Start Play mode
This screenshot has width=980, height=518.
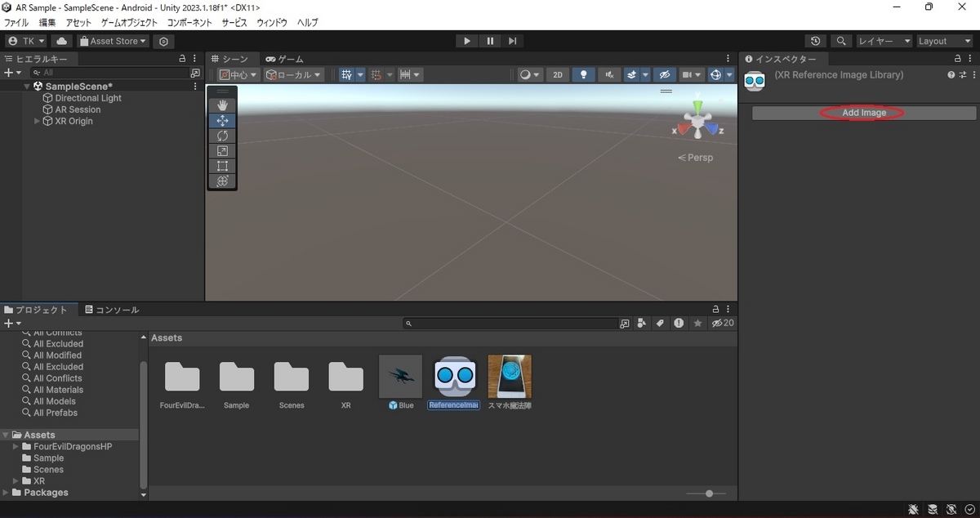coord(466,41)
